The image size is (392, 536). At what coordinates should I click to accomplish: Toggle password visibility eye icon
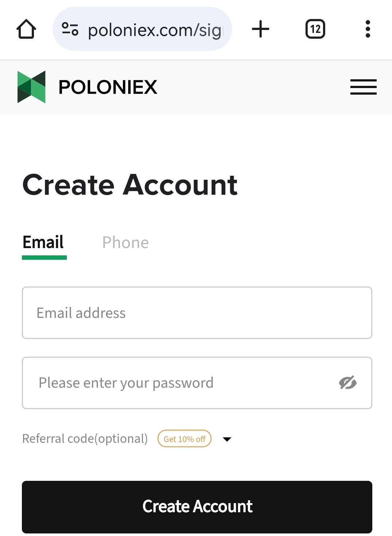pyautogui.click(x=347, y=383)
